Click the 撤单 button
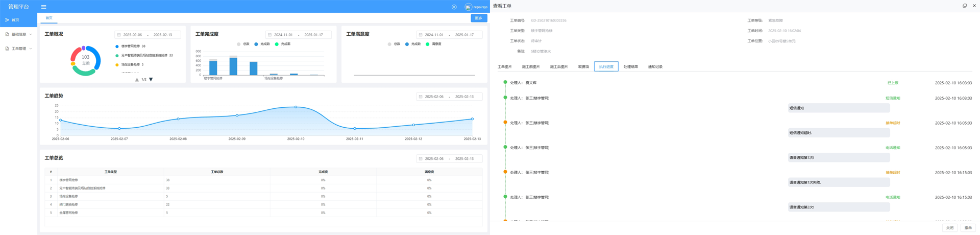Image resolution: width=980 pixels, height=235 pixels. click(968, 228)
